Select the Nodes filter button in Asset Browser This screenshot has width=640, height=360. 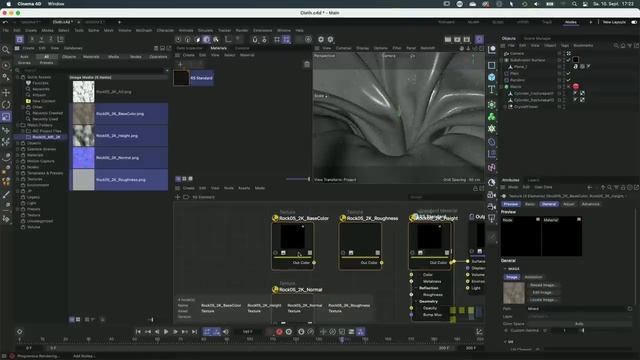click(136, 57)
